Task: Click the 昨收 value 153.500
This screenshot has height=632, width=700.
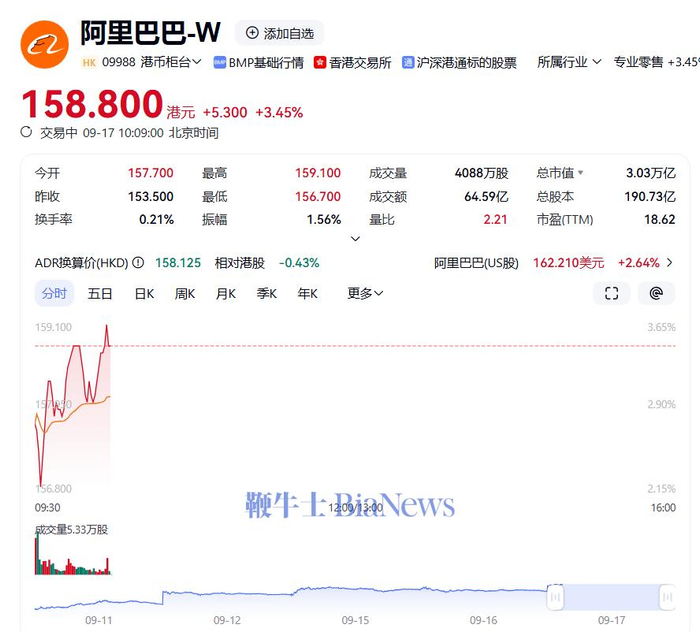Action: [x=150, y=196]
